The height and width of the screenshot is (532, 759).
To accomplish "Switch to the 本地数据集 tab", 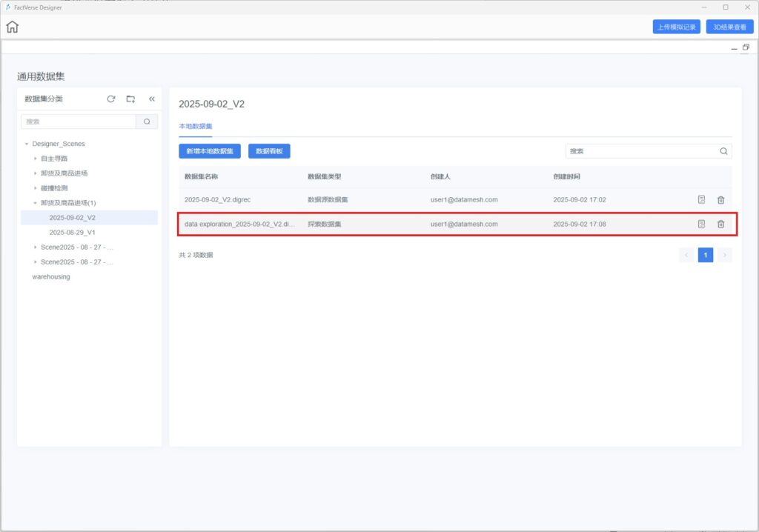I will coord(196,127).
